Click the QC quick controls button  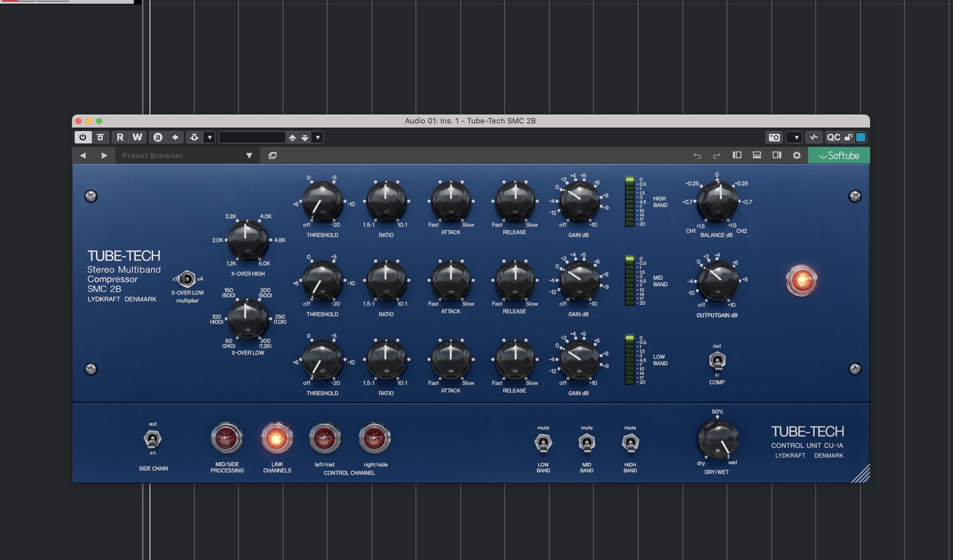(834, 137)
